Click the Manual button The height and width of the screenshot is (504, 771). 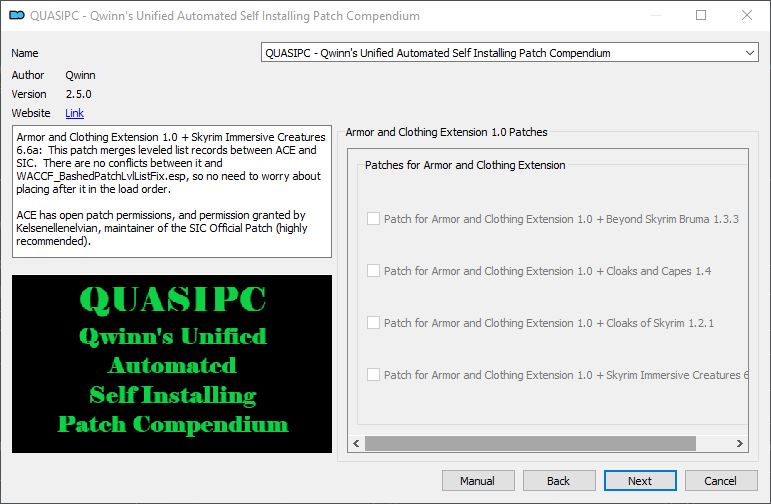click(478, 480)
